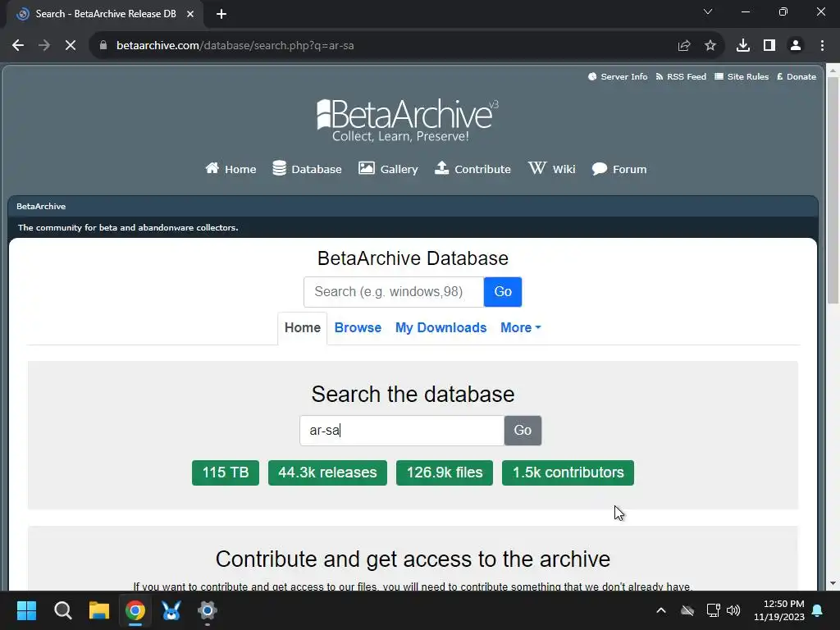Click the 126.9k files badge
This screenshot has width=840, height=630.
click(x=445, y=472)
